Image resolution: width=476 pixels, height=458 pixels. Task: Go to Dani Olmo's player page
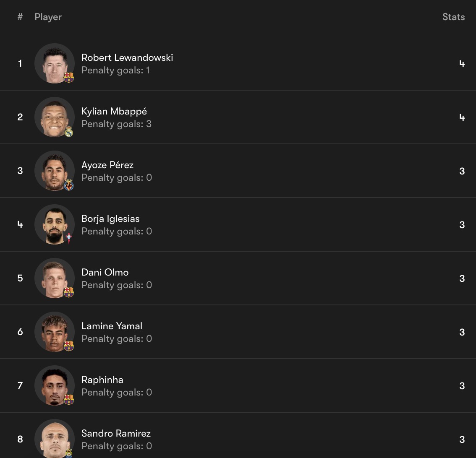click(x=105, y=273)
